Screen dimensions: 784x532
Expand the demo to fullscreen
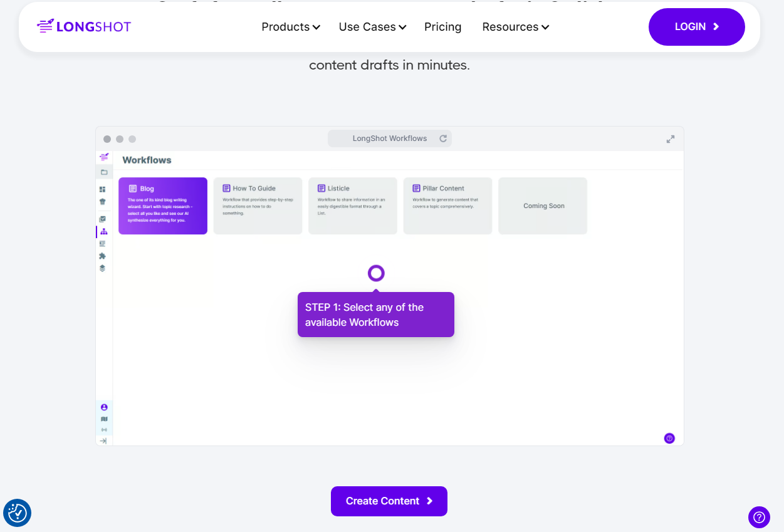[x=671, y=139]
